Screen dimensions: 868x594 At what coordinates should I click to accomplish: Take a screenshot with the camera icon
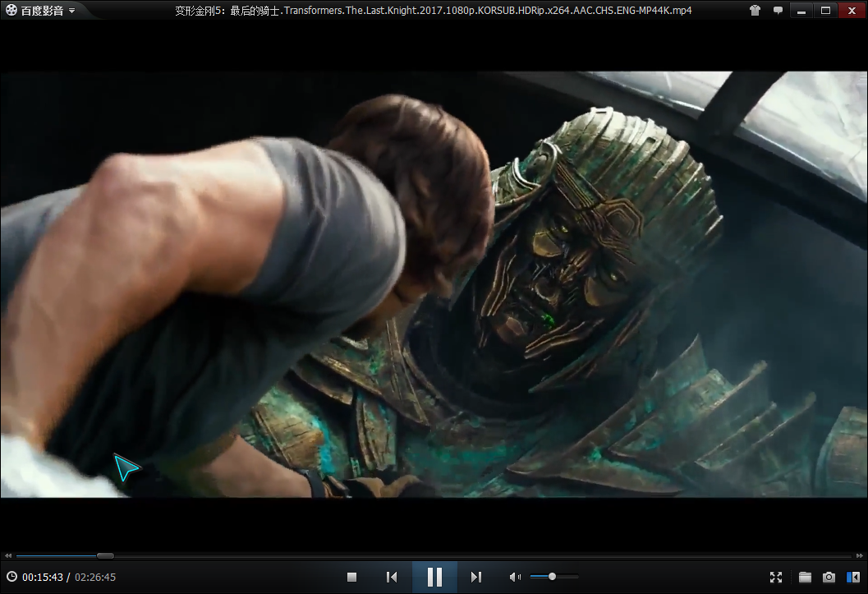pos(829,577)
